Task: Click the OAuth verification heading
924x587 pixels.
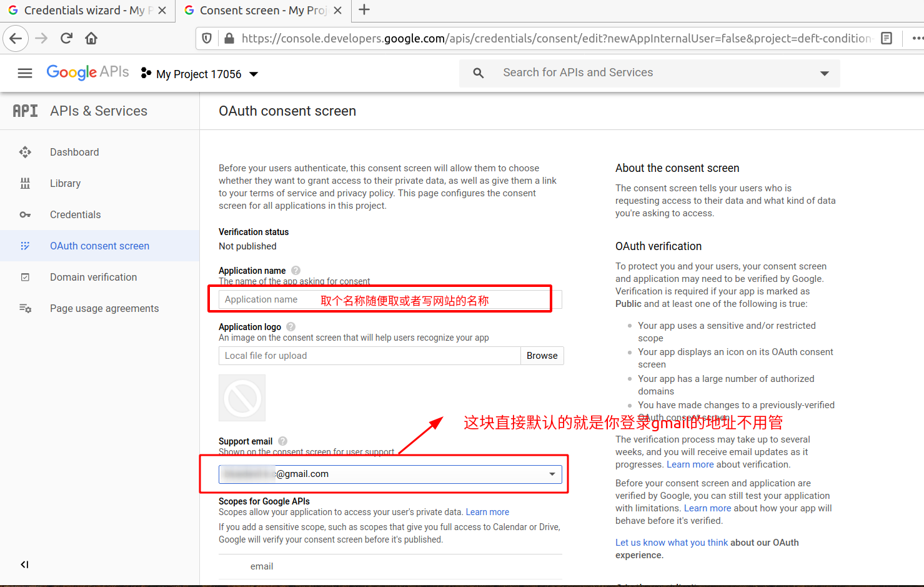Action: (x=658, y=246)
